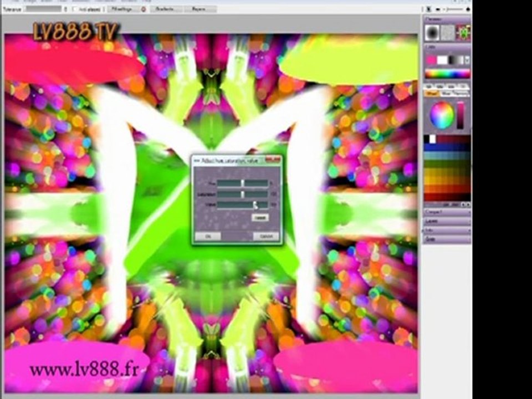Click the icon left of the zoom slider
This screenshot has height=399, width=532.
[438, 9]
